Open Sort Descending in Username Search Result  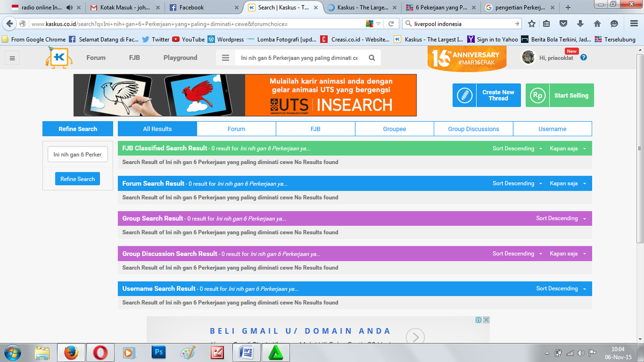click(x=561, y=289)
